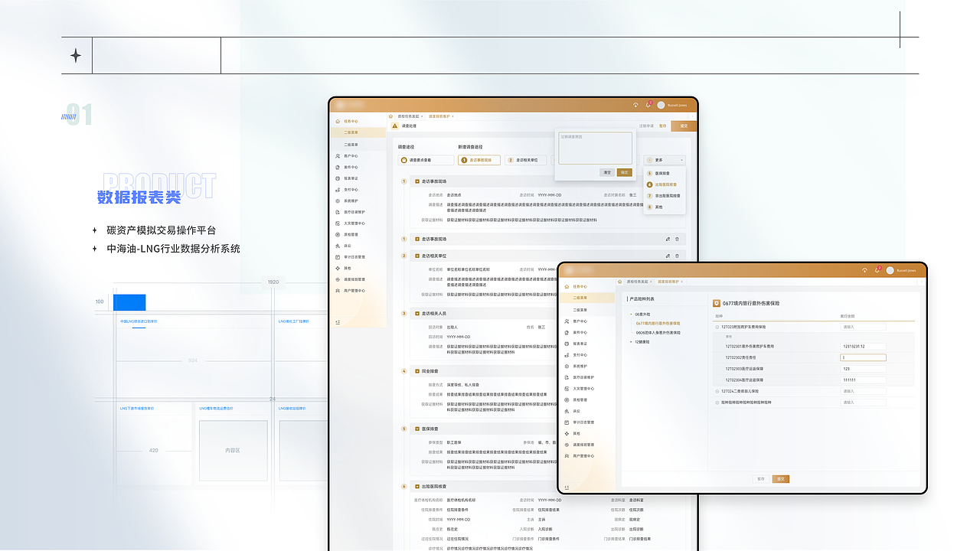Collapse the 同业排查 section
980x551 pixels.
[417, 371]
